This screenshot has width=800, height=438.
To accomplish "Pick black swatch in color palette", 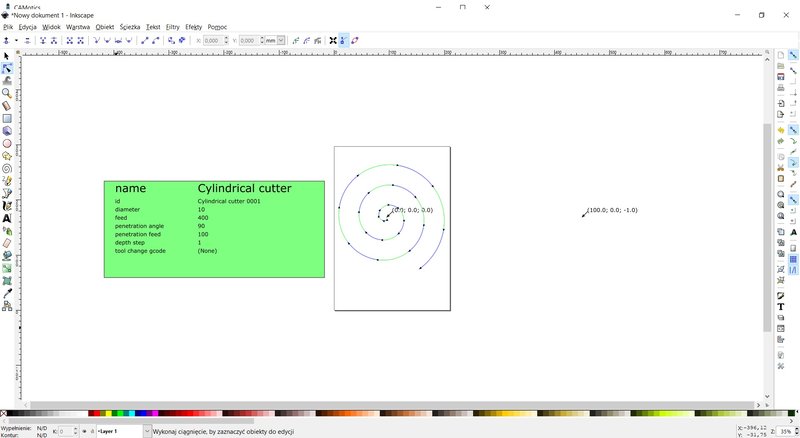I will tap(11, 413).
